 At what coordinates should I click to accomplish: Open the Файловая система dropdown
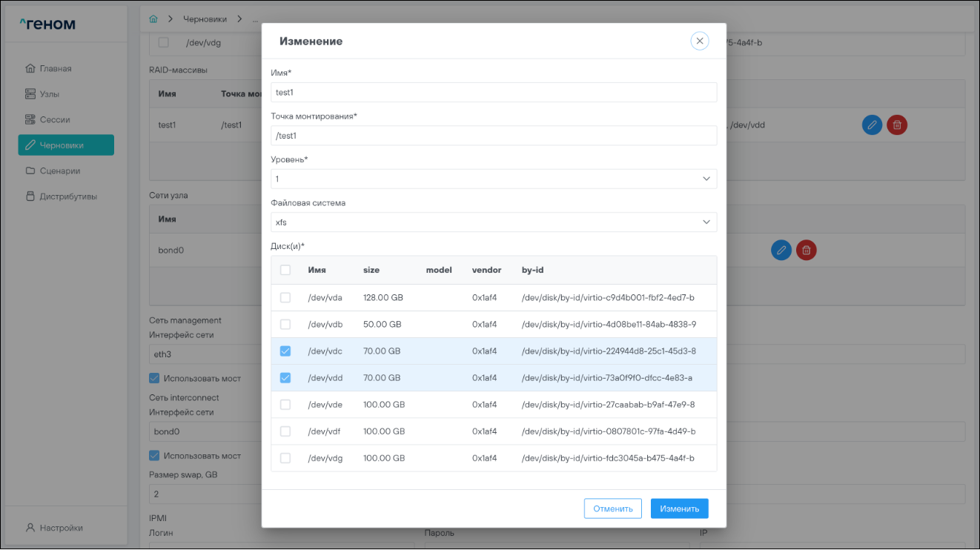494,222
